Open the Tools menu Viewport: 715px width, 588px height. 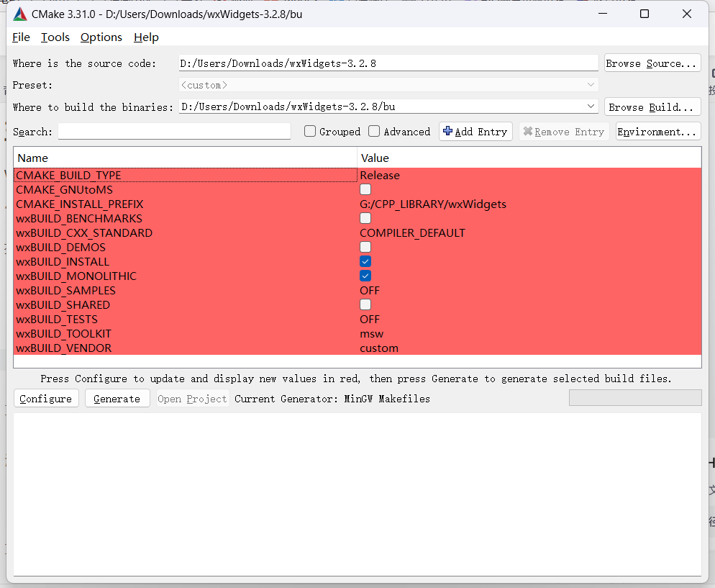(x=55, y=37)
